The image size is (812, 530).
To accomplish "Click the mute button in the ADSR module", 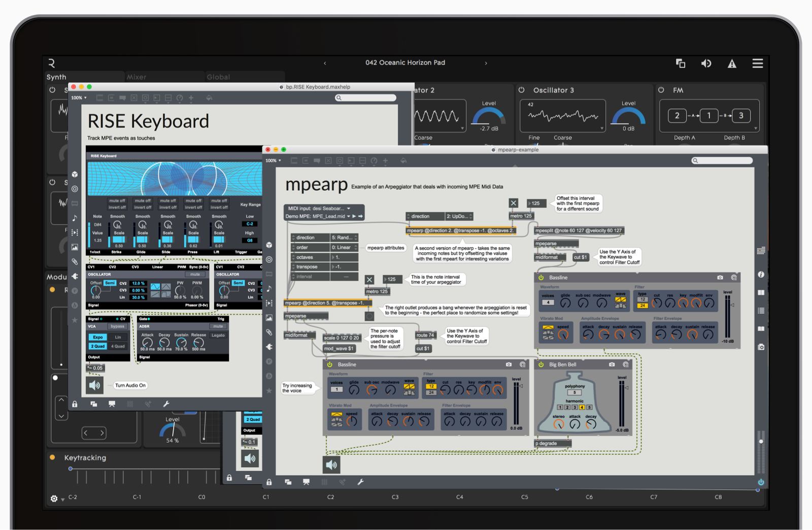I will (218, 326).
